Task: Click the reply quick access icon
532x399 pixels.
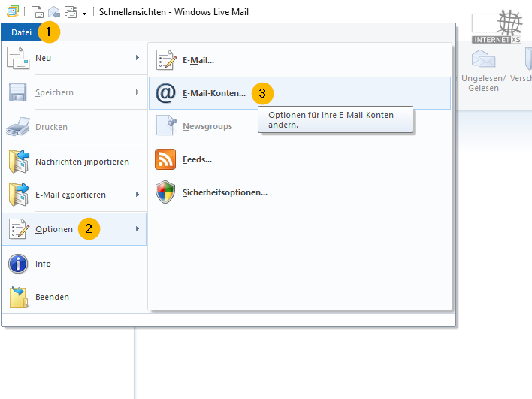Action: click(x=54, y=12)
